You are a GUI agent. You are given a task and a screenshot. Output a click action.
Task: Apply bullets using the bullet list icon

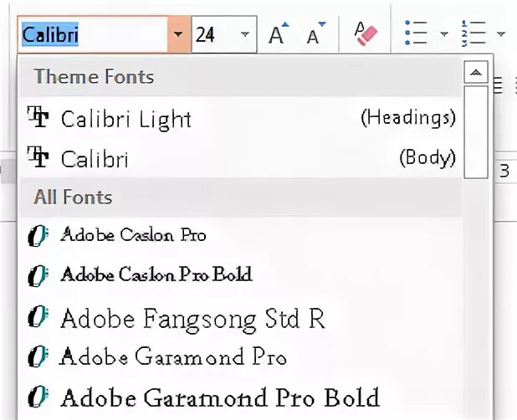pyautogui.click(x=416, y=33)
